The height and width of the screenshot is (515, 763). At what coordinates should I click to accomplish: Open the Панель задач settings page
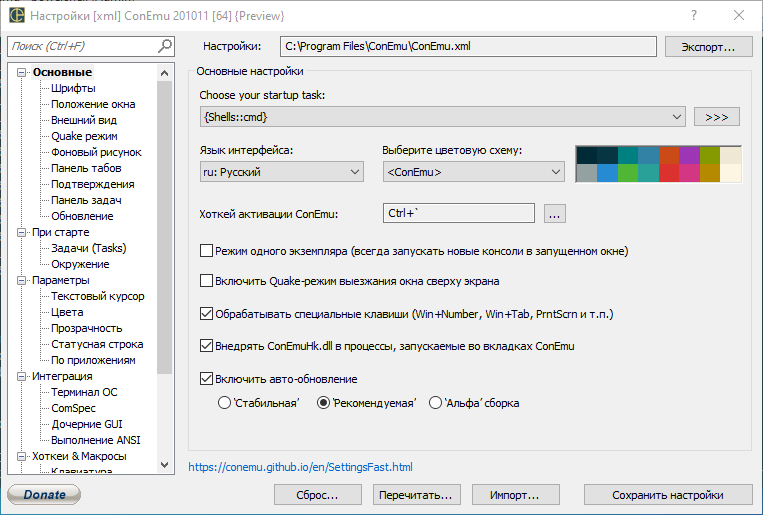coord(86,200)
